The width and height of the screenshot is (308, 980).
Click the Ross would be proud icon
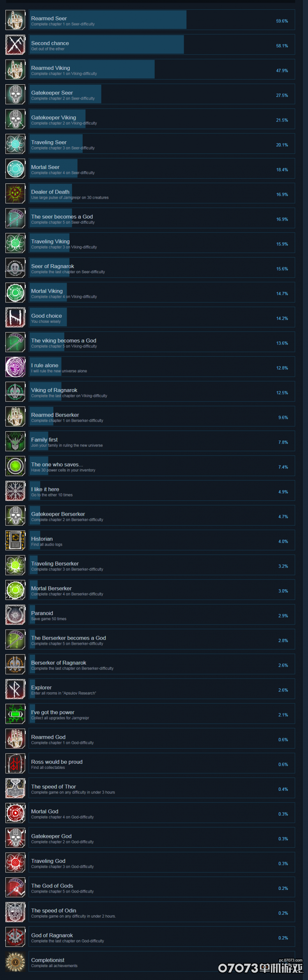click(x=16, y=763)
